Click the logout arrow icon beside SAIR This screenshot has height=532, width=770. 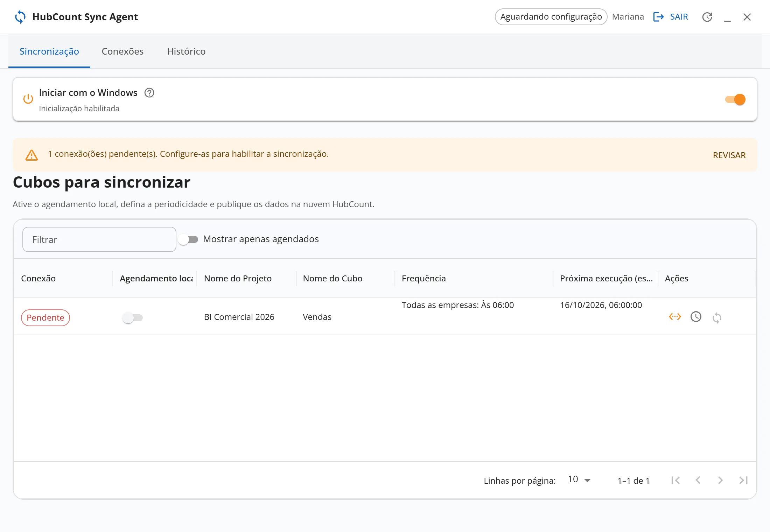658,17
